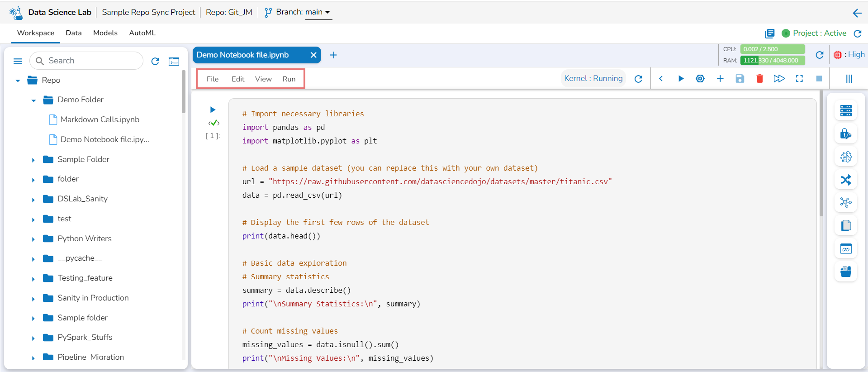Switch to the AutoML tab
Screen dimensions: 868x372
[142, 33]
